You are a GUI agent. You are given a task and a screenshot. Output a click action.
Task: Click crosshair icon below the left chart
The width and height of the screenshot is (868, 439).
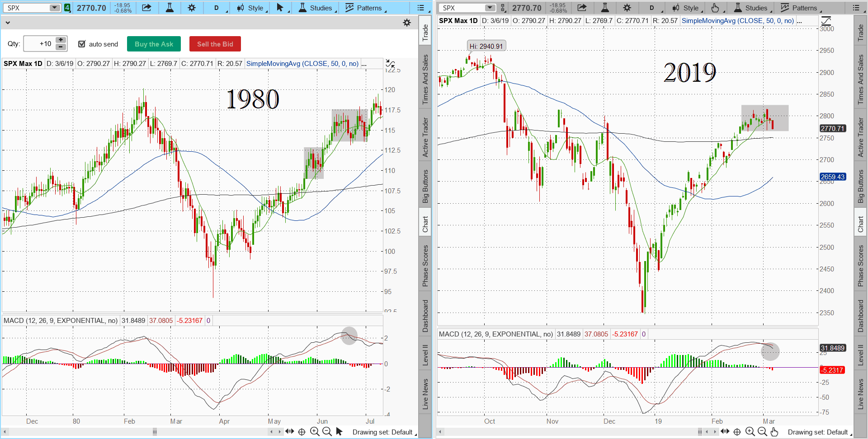(302, 432)
